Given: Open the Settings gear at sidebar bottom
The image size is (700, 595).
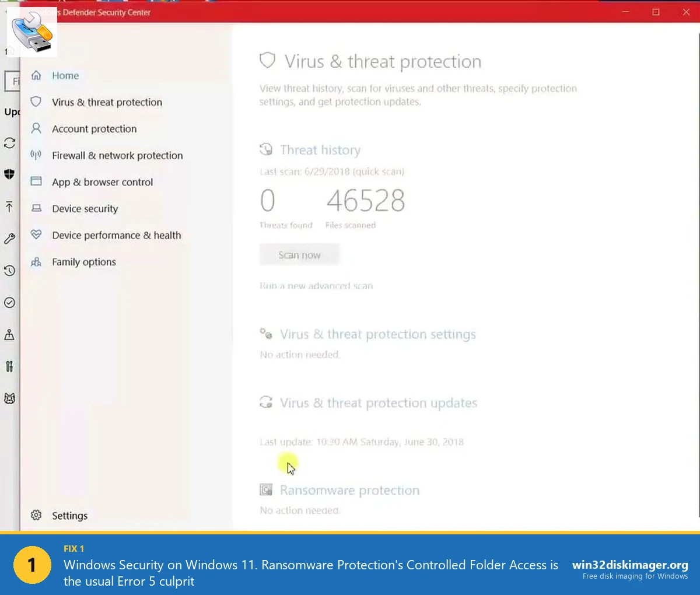Looking at the screenshot, I should (36, 515).
